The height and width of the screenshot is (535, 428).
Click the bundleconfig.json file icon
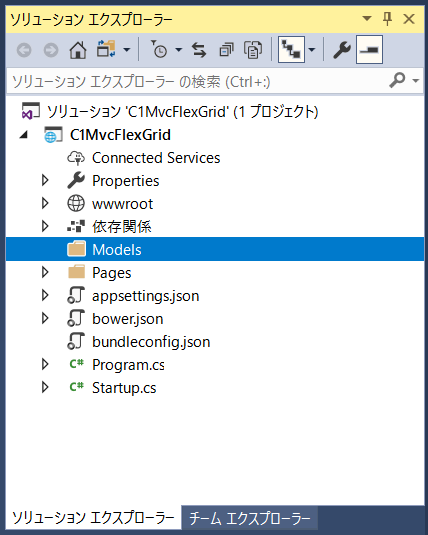click(x=76, y=341)
